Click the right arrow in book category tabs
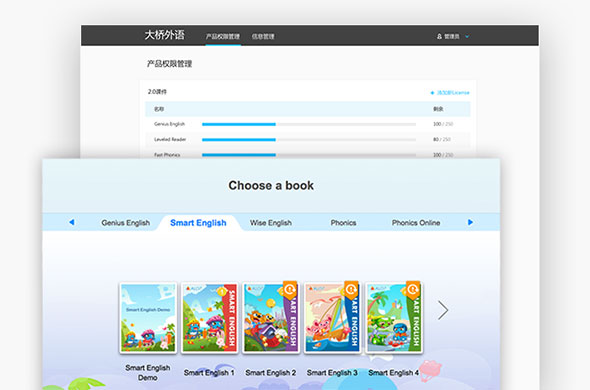590x390 pixels. click(x=470, y=222)
